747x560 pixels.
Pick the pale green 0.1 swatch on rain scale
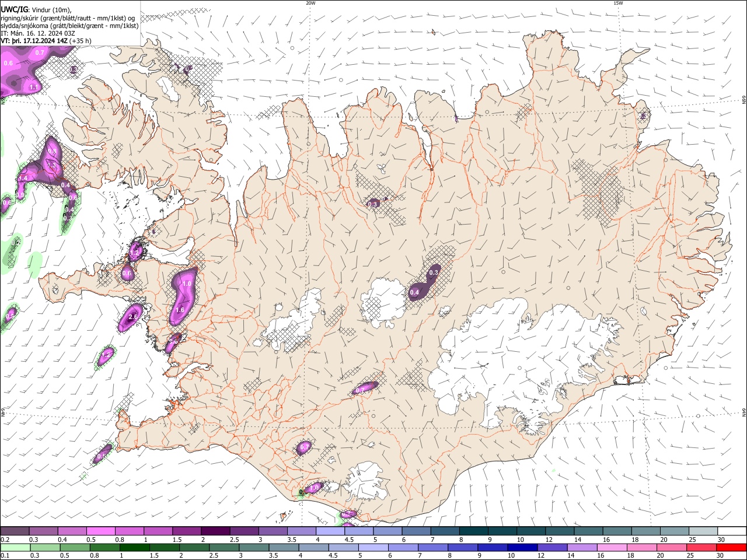[x=15, y=547]
